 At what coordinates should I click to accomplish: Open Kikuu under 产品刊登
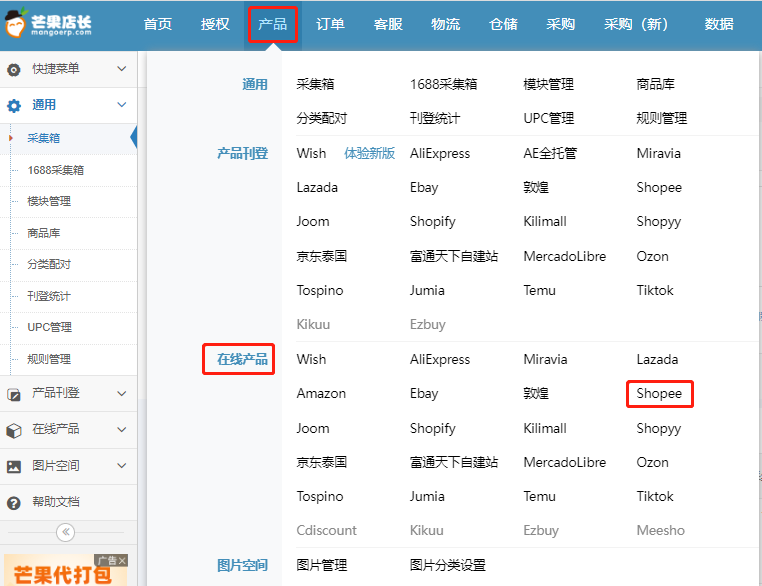(313, 325)
